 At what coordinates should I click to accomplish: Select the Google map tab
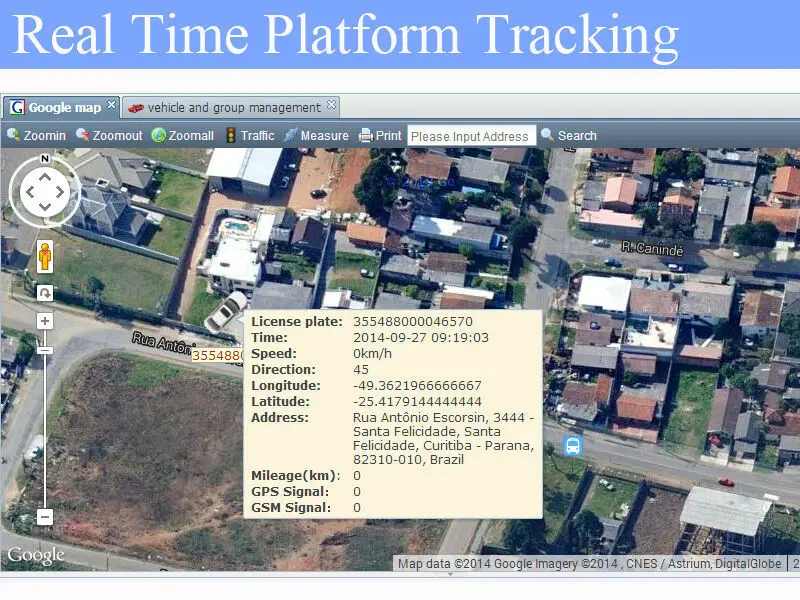point(58,107)
